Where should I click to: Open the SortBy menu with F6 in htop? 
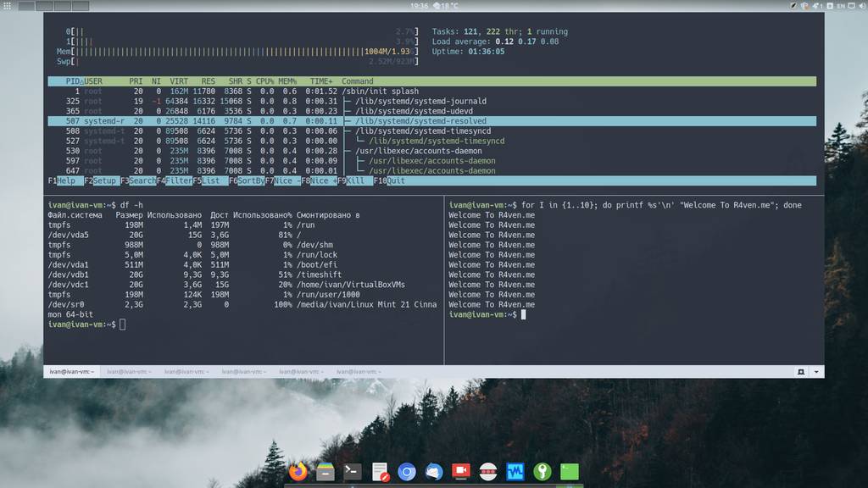pyautogui.click(x=246, y=180)
